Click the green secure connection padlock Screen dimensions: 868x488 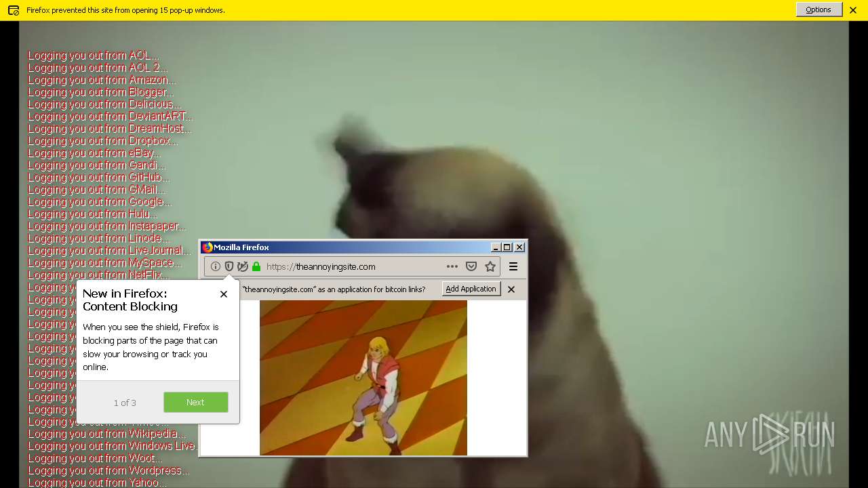click(x=256, y=266)
